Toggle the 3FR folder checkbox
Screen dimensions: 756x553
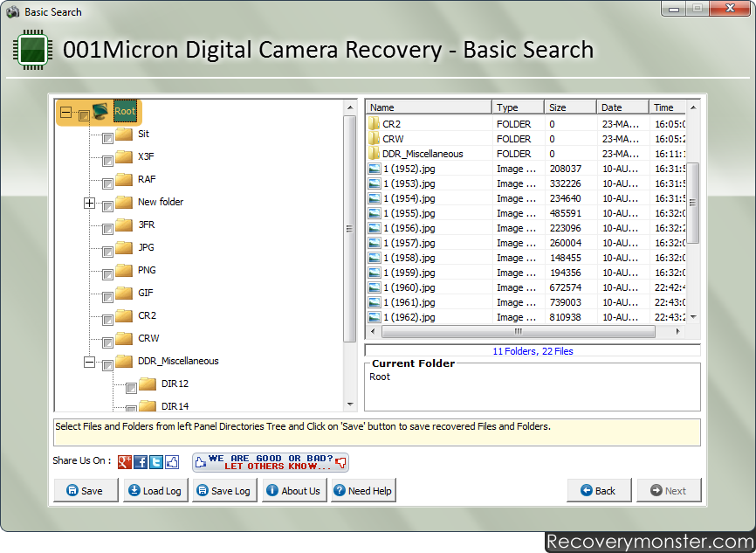click(107, 229)
